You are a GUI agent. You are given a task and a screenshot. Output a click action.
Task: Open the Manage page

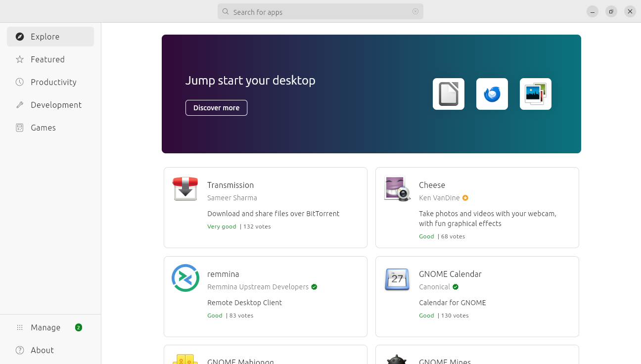50,327
